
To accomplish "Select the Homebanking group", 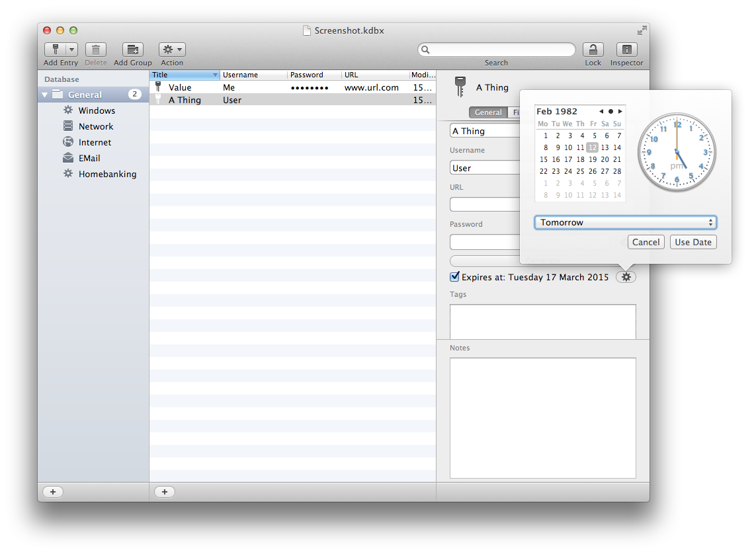I will click(107, 174).
